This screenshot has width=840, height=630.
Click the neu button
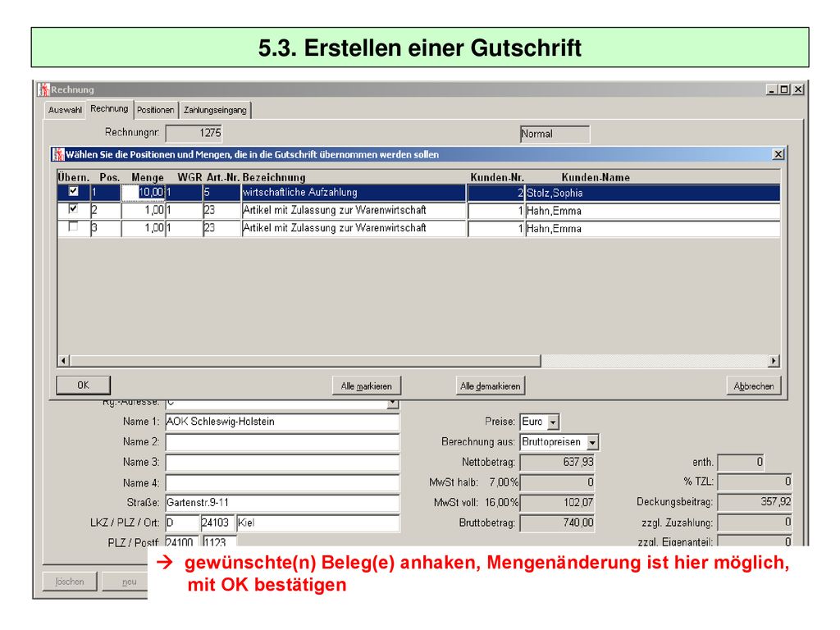click(129, 582)
